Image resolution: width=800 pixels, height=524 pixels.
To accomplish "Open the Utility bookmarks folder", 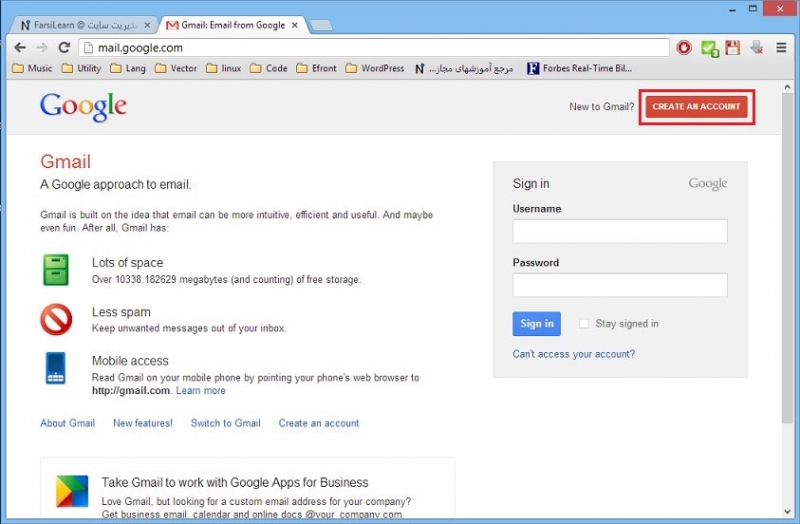I will pos(81,68).
